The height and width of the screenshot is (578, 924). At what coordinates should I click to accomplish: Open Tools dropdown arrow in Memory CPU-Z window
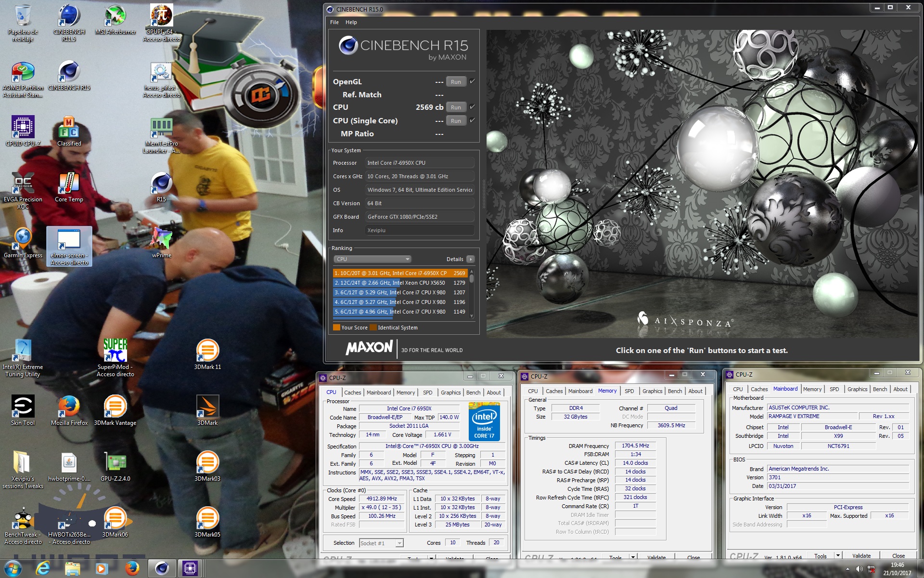tap(633, 557)
